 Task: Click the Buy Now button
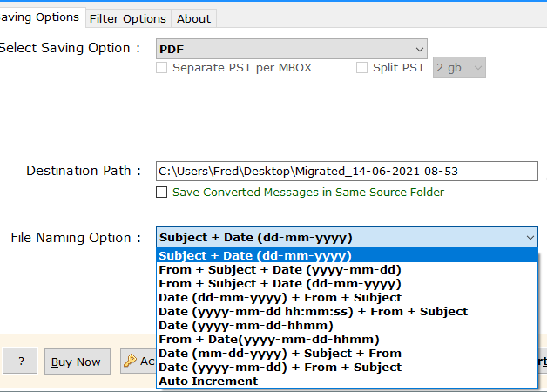coord(78,362)
